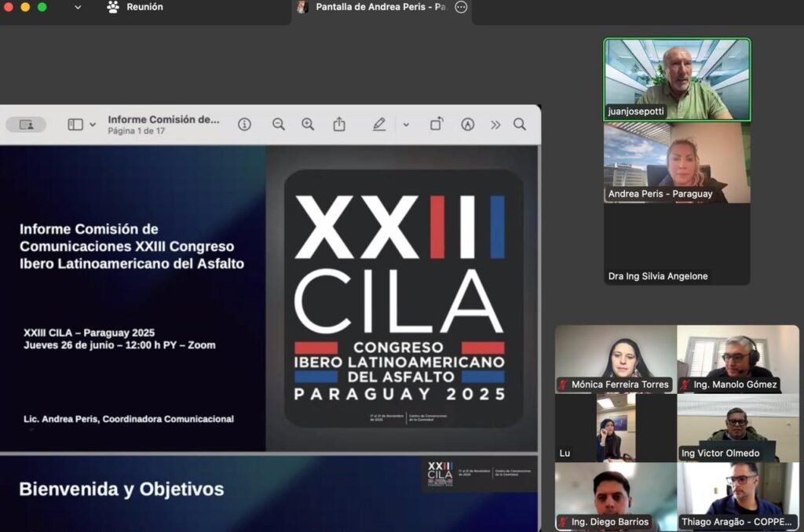The image size is (804, 532).
Task: Click Thiago Aragão's participant video
Action: pos(738,497)
